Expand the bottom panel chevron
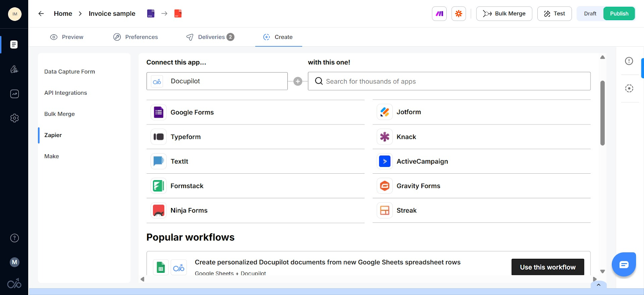 tap(599, 285)
